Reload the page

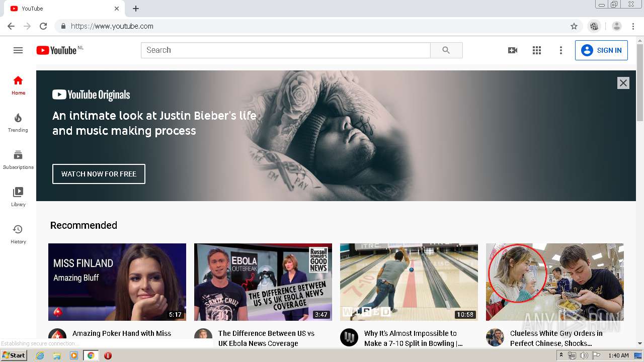(x=43, y=26)
